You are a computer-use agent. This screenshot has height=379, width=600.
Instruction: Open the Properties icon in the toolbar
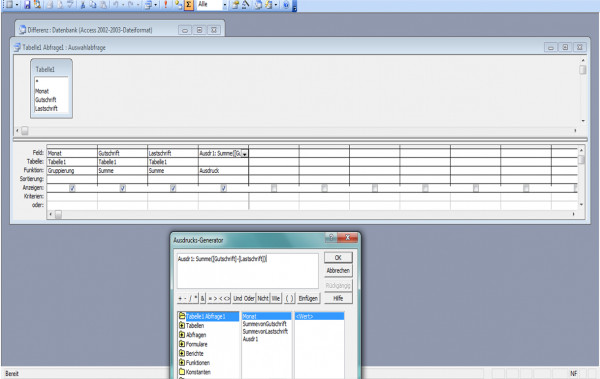pyautogui.click(x=235, y=5)
